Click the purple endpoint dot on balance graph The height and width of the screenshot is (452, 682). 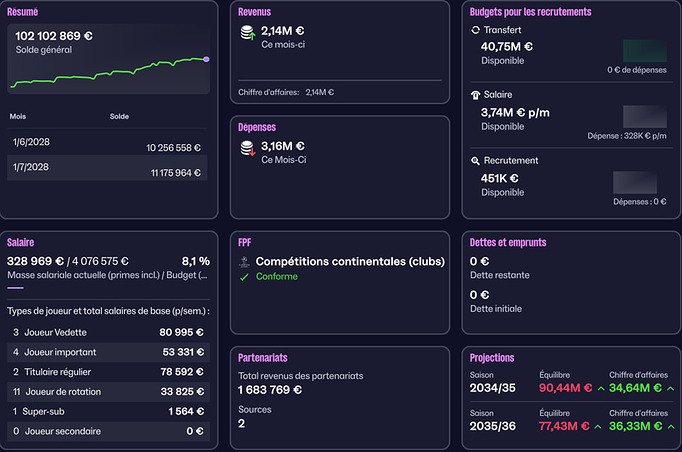[x=206, y=60]
